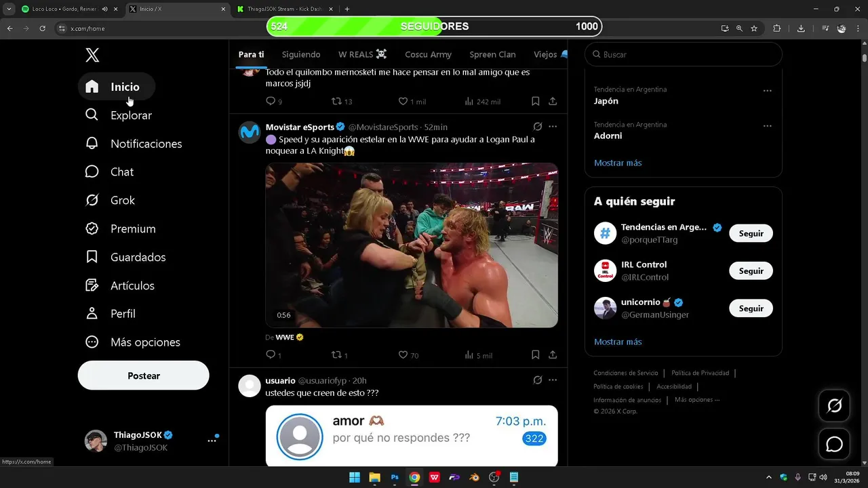
Task: Select the Coscu Army tab
Action: 428,54
